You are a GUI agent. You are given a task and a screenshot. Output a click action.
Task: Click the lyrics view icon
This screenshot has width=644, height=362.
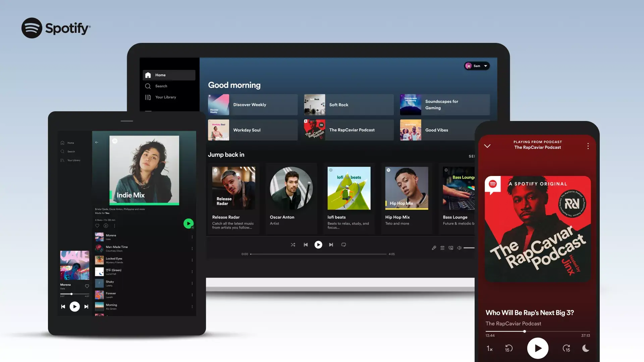(x=434, y=247)
